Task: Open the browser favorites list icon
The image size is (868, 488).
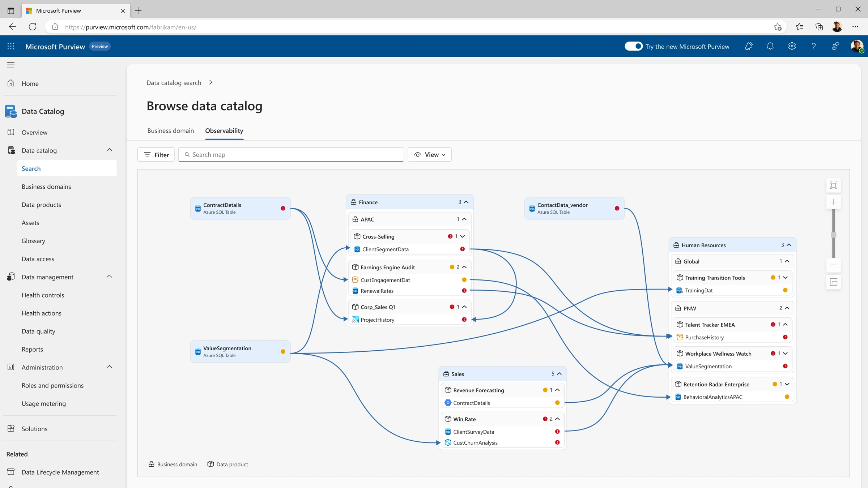Action: coord(799,27)
